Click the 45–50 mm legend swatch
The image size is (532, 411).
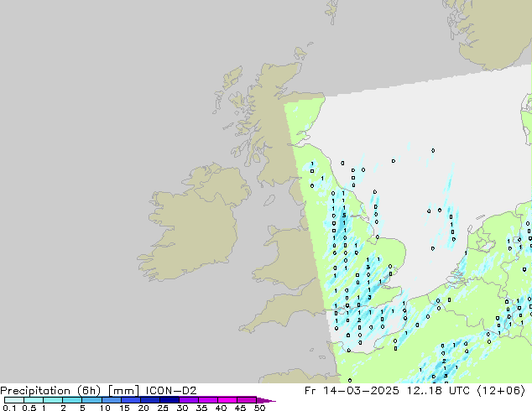click(x=247, y=400)
